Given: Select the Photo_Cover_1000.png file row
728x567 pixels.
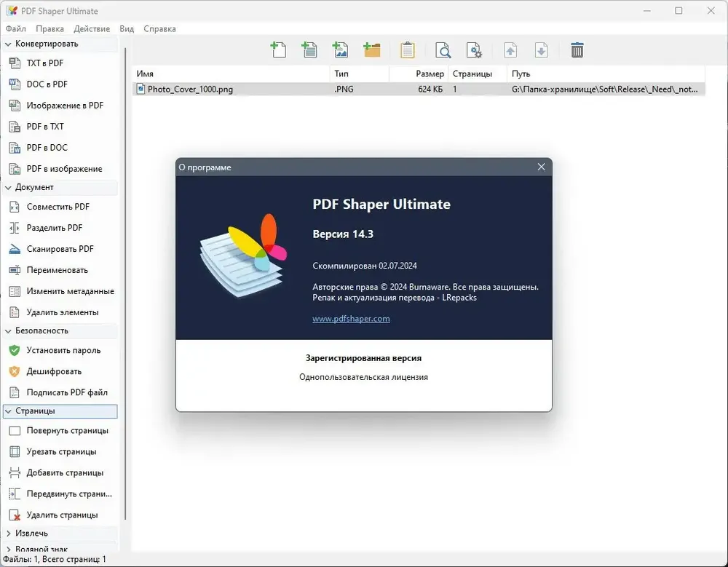Looking at the screenshot, I should [419, 89].
